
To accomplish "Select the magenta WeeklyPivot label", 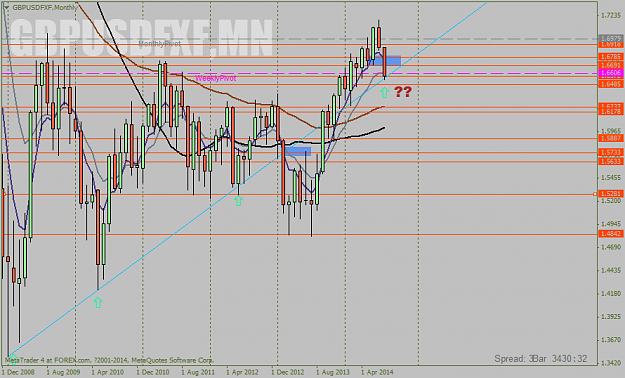I will click(x=216, y=78).
